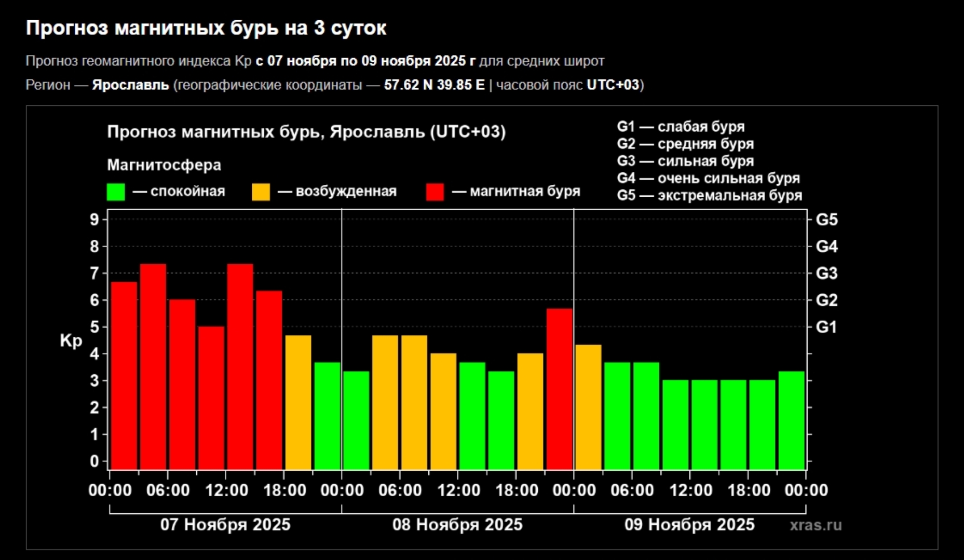Click the bold "Ярославль" region name in subtitle

pos(130,85)
